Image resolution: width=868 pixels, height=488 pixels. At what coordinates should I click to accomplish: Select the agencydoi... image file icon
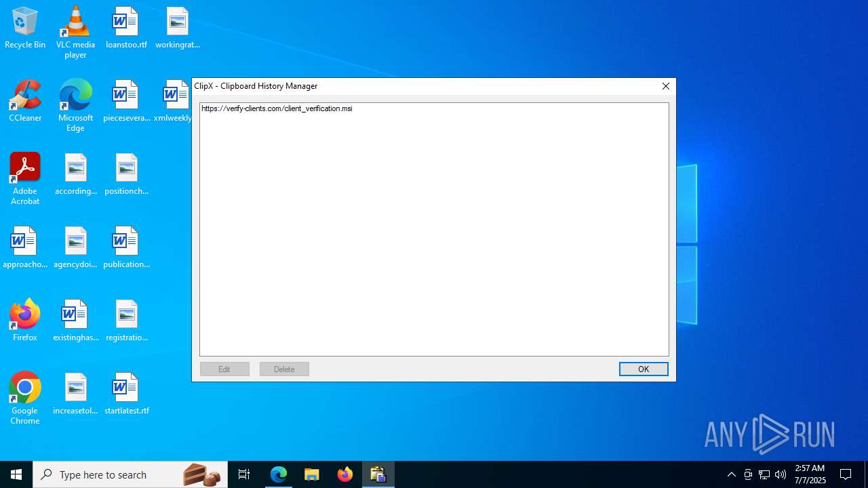coord(75,248)
